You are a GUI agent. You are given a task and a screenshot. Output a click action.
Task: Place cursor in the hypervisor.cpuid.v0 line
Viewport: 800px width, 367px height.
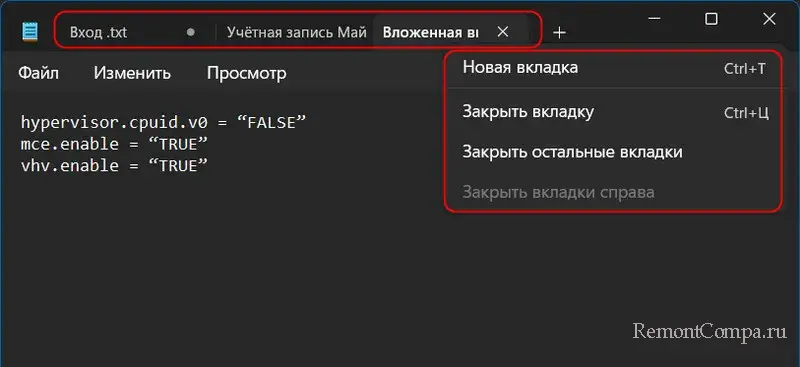163,123
